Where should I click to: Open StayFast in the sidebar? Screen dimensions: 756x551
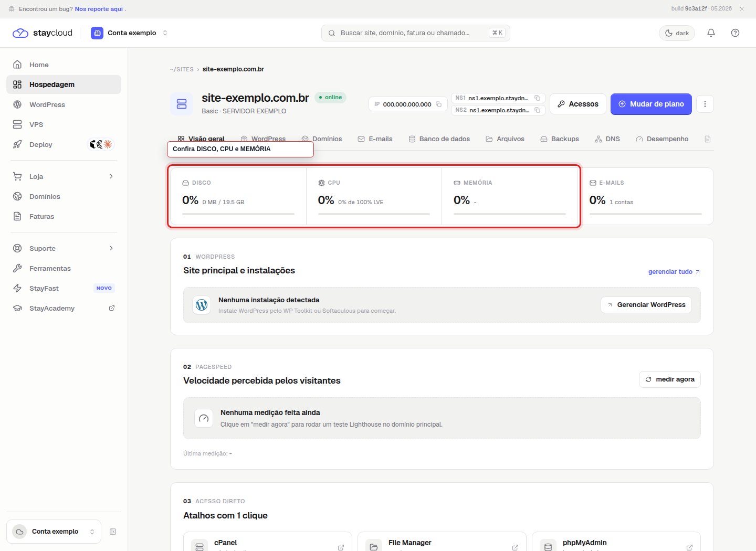[x=64, y=288]
